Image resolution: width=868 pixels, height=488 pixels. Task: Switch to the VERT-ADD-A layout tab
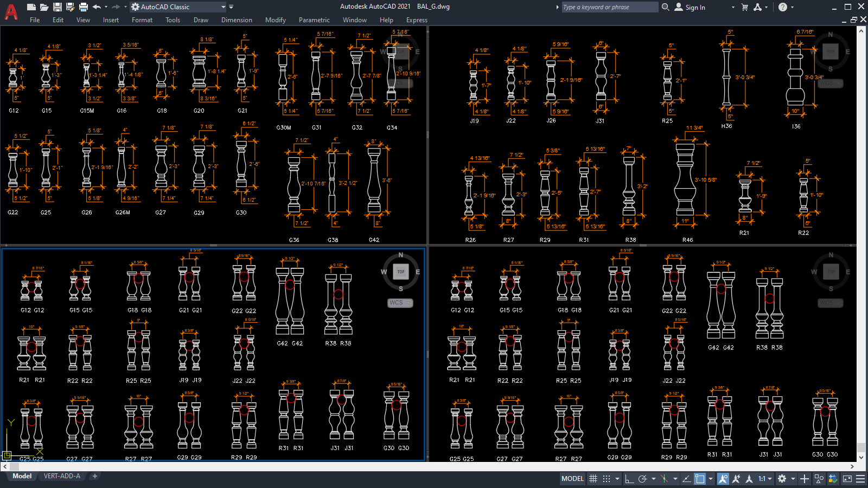click(62, 476)
